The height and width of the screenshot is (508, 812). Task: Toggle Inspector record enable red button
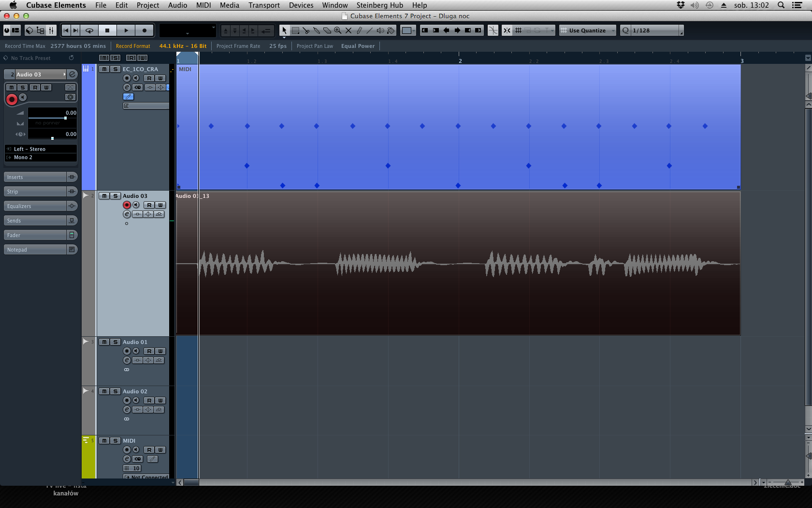tap(12, 99)
